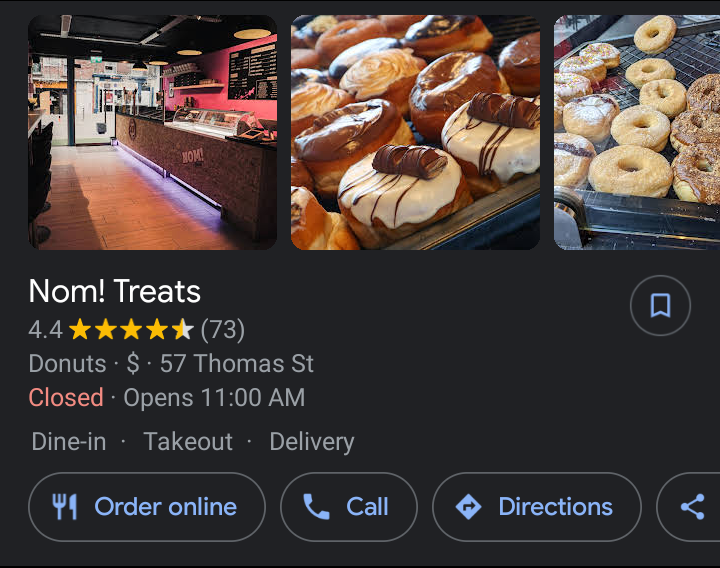
Task: Show hours via Opens 11:00 AM text
Action: [x=214, y=398]
